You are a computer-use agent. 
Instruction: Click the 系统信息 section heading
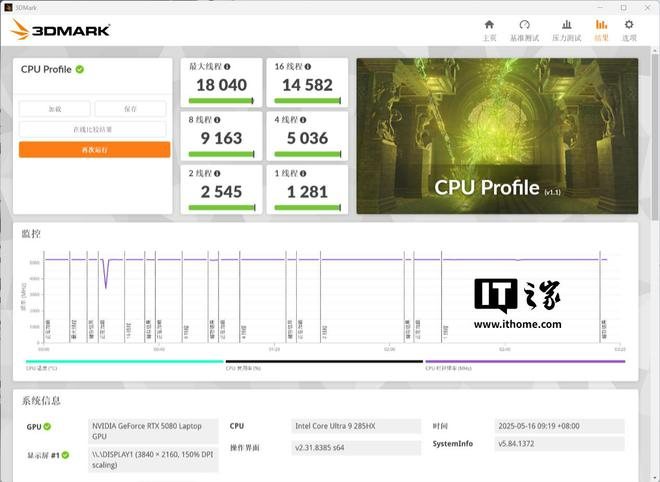coord(41,401)
